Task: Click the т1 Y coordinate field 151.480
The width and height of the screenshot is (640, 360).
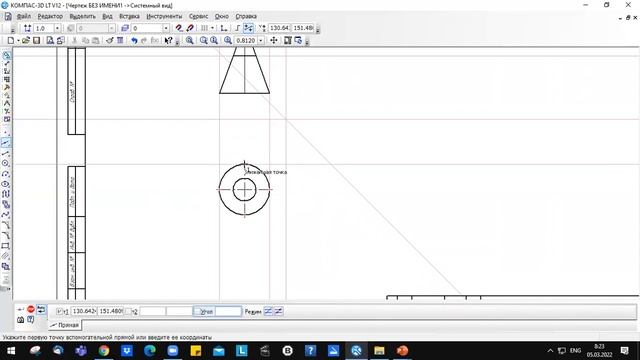Action: (111, 311)
